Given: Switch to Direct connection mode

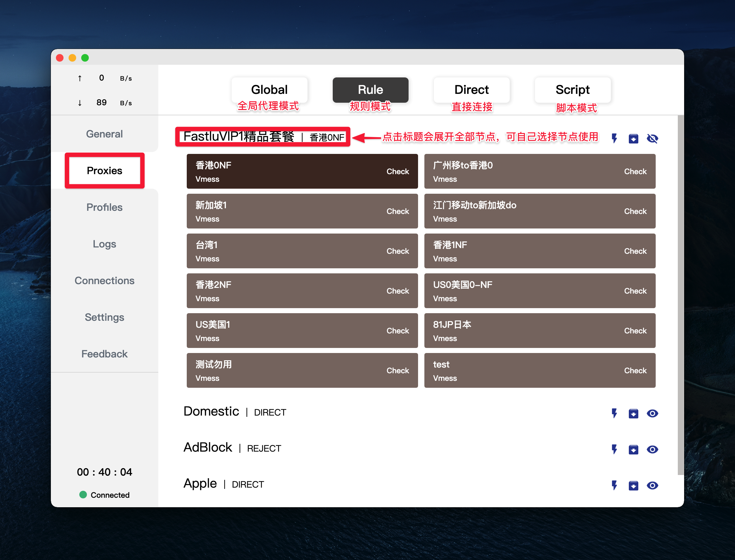Looking at the screenshot, I should [471, 90].
